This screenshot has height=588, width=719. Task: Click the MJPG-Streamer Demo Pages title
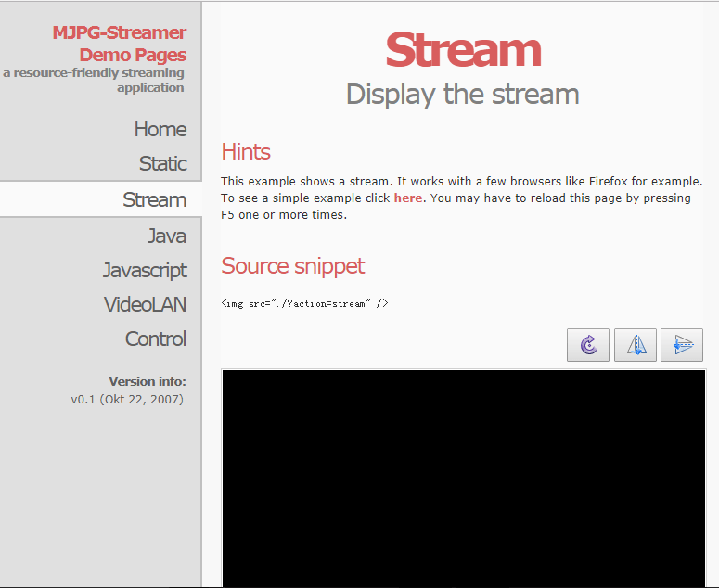coord(120,44)
